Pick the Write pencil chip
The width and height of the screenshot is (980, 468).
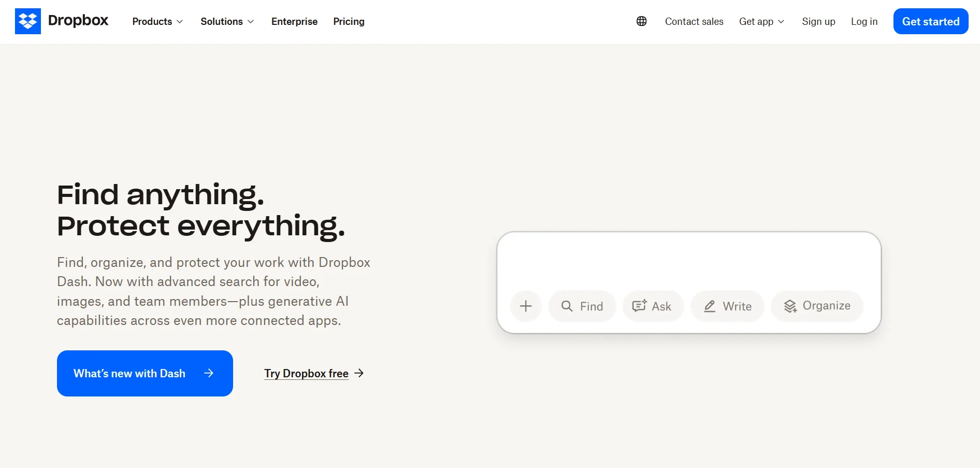[727, 306]
